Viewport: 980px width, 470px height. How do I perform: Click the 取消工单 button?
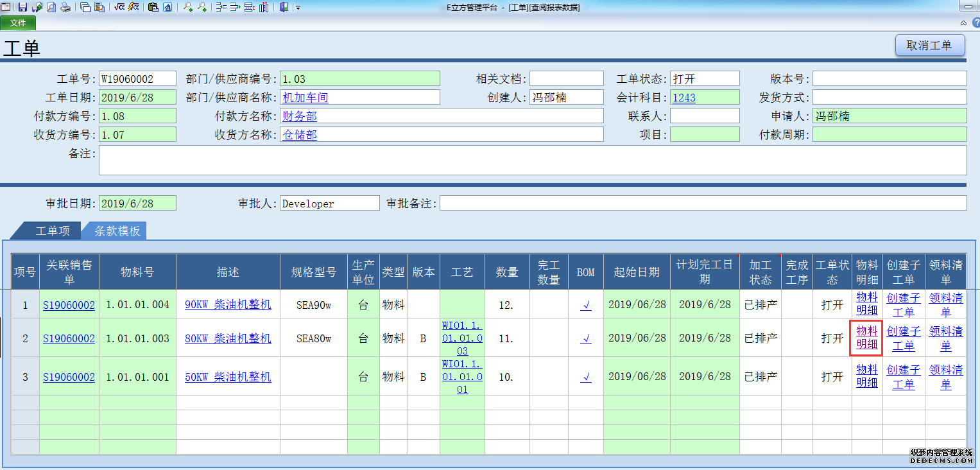tap(930, 46)
